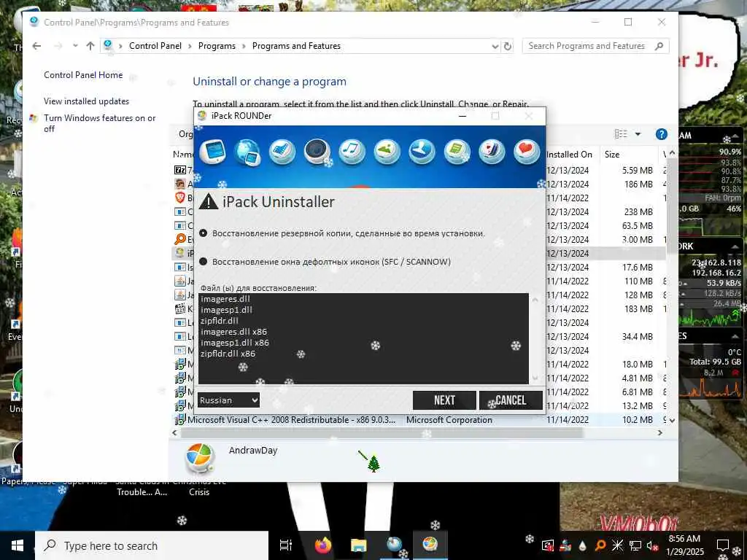Click the user contact icon in iPack banner
The image size is (747, 560).
click(422, 152)
